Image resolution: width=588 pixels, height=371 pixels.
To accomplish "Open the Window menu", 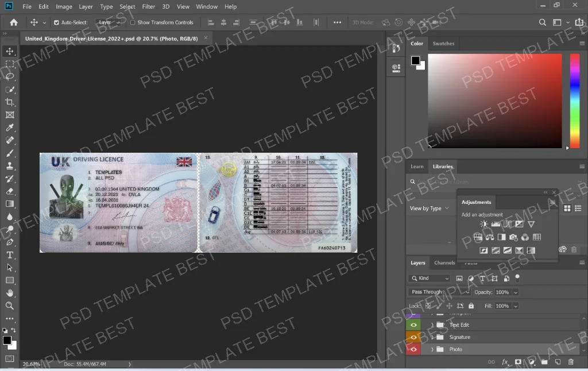I will click(207, 6).
